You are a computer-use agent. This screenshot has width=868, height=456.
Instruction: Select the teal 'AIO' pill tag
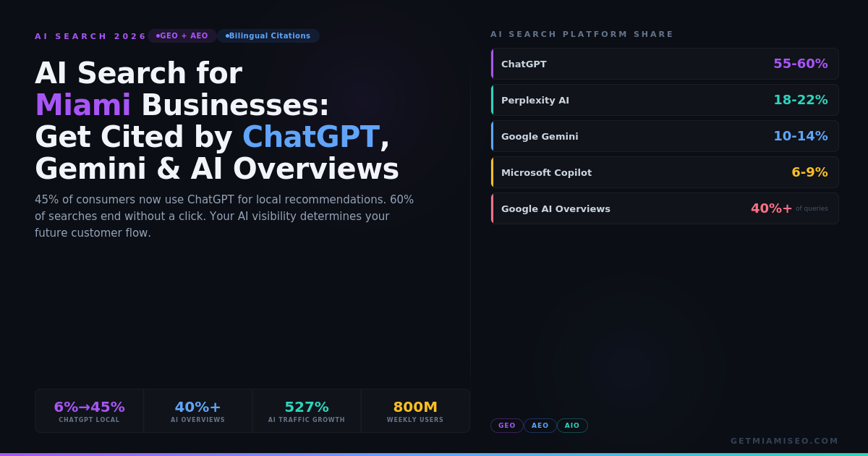[x=572, y=426]
